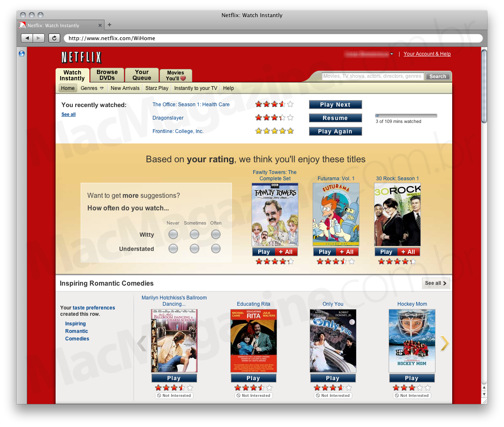Rate Dragonslayer five stars

point(290,118)
